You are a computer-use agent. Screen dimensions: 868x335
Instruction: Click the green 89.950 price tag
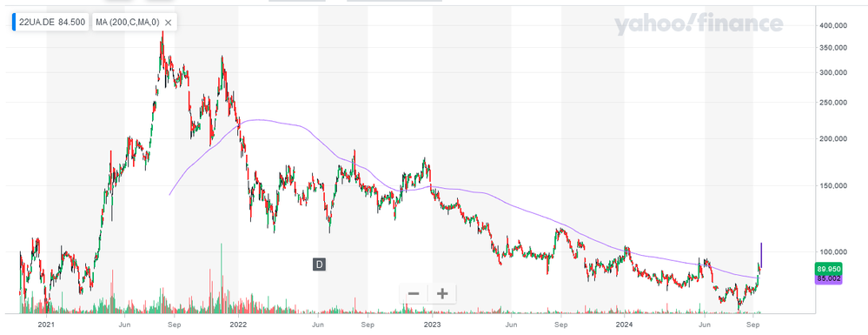click(x=829, y=269)
